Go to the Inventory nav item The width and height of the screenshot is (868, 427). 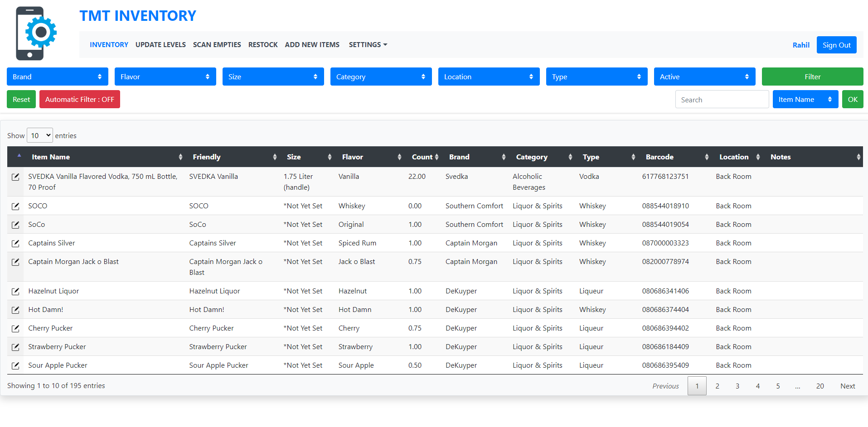pos(109,44)
